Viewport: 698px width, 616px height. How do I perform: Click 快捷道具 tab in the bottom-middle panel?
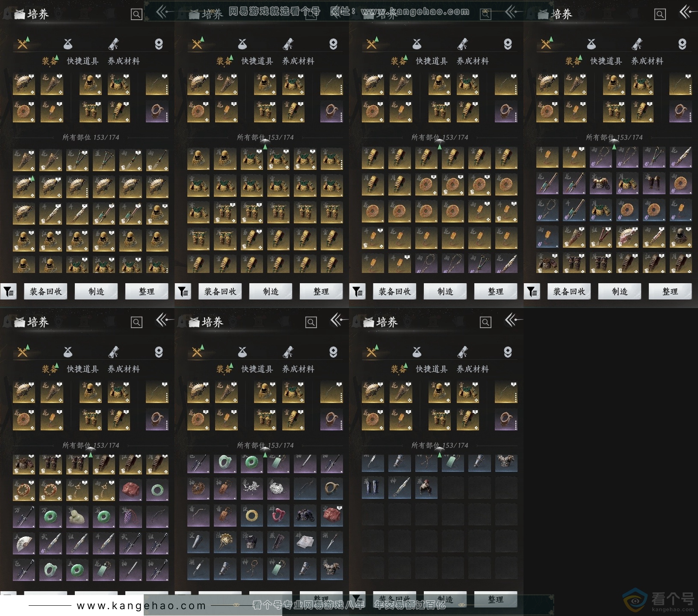click(257, 369)
